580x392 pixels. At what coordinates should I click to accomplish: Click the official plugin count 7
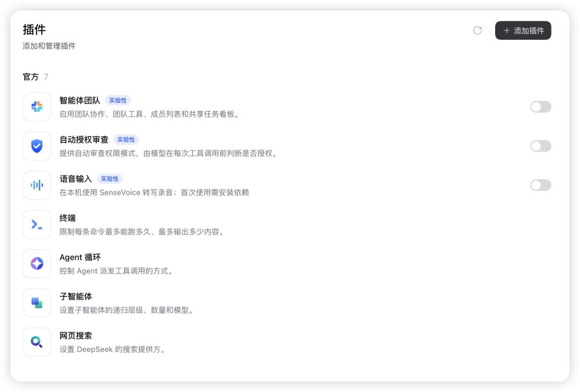(x=46, y=77)
